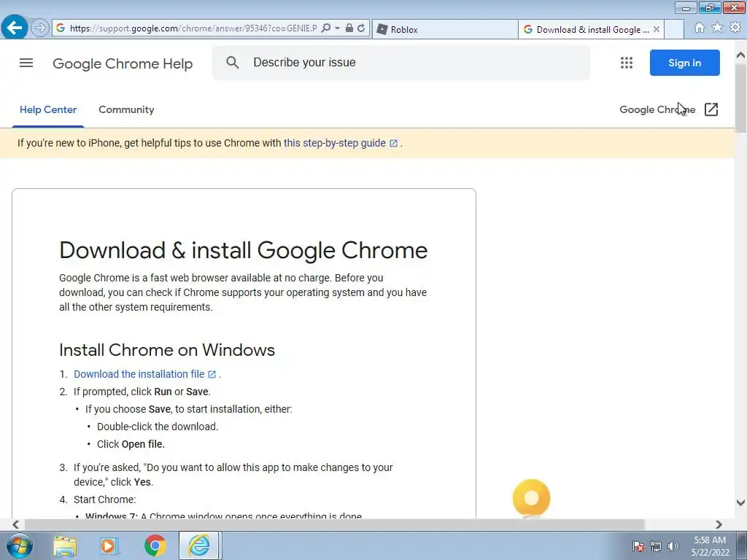Click the volume speaker tray icon
The width and height of the screenshot is (747, 560).
tap(673, 546)
